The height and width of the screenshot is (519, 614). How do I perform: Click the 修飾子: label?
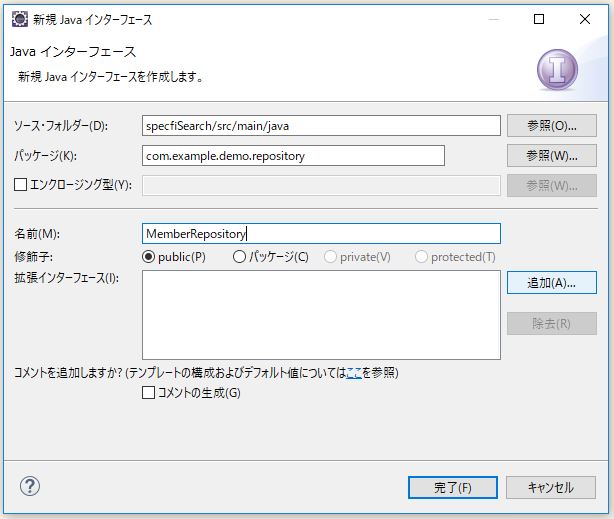(x=34, y=257)
